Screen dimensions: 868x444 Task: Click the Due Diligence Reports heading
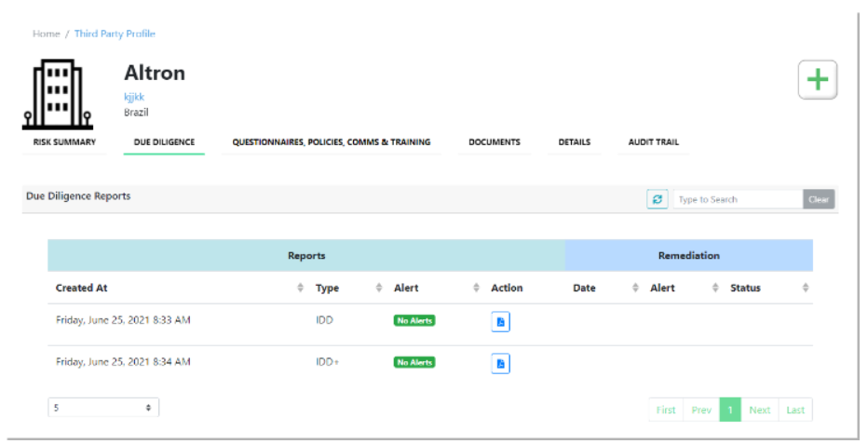78,196
